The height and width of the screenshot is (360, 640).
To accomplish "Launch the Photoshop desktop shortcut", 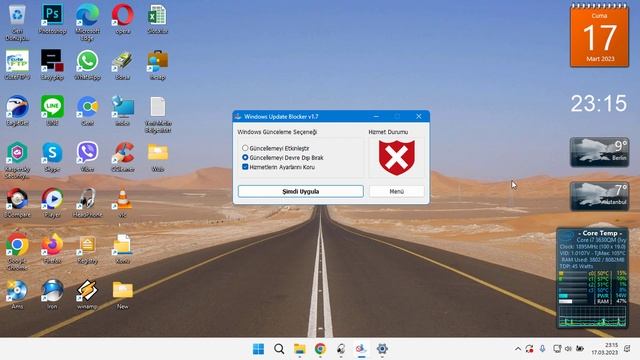I will coord(52,19).
